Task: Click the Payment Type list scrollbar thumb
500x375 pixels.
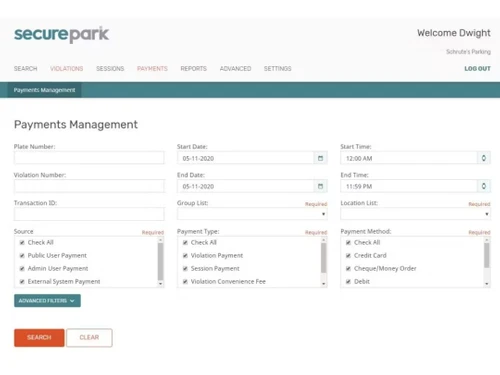Action: pyautogui.click(x=324, y=258)
